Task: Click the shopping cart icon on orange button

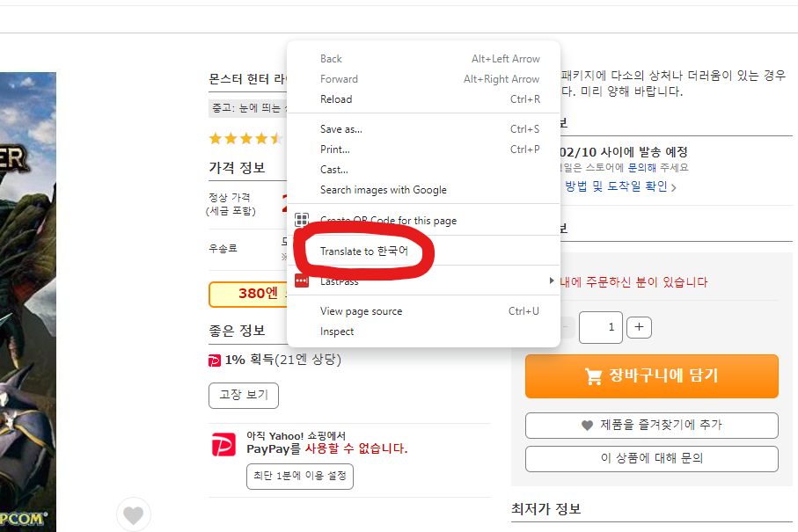Action: tap(593, 377)
